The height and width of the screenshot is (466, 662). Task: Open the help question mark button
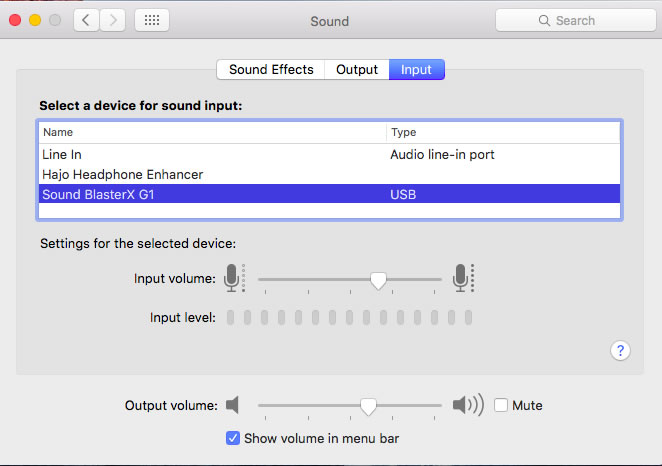point(620,350)
